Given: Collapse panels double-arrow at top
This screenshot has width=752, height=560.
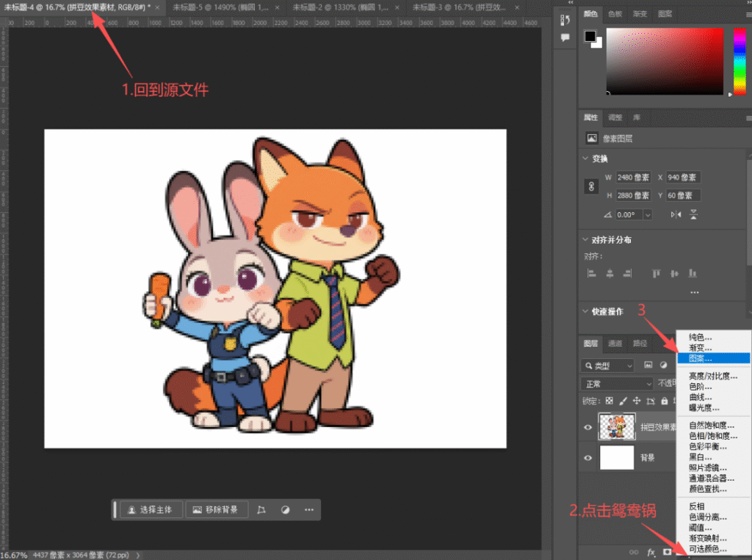Looking at the screenshot, I should click(x=571, y=2).
